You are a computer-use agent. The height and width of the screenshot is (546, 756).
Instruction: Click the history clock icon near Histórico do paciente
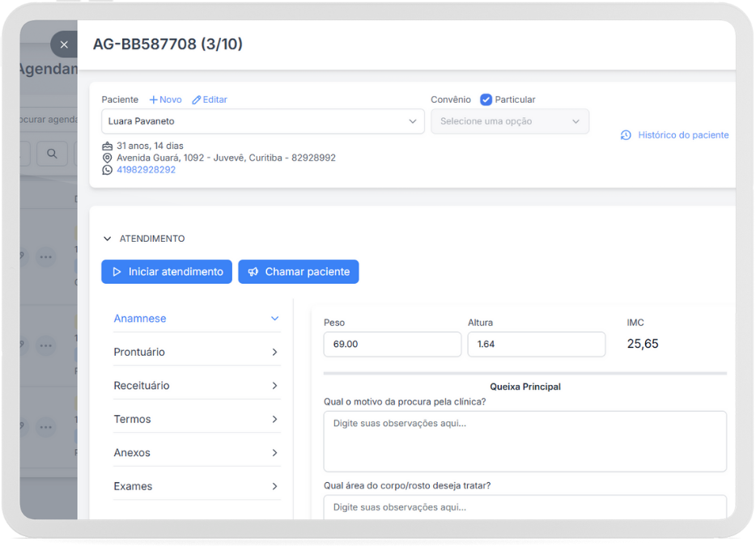point(625,135)
